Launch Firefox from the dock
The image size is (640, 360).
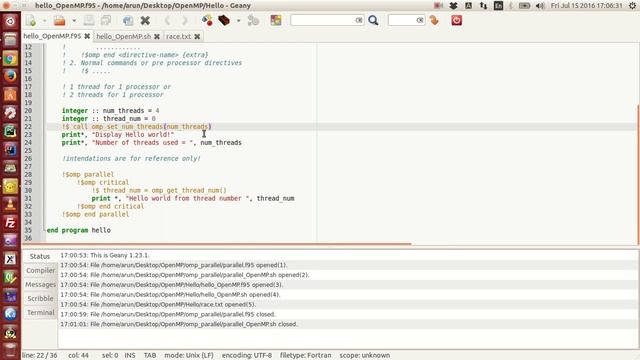point(10,76)
